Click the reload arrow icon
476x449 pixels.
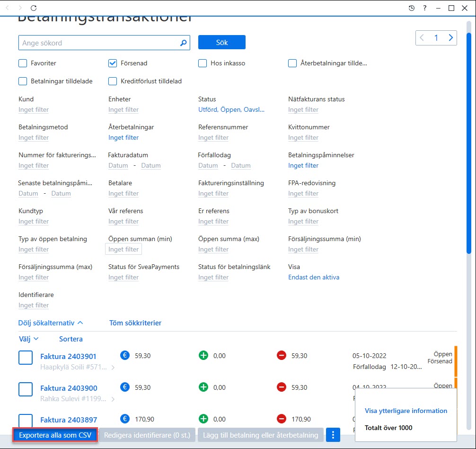coord(34,8)
